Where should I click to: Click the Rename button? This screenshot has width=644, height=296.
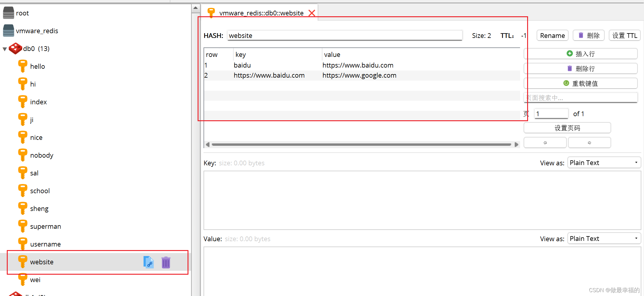click(552, 36)
